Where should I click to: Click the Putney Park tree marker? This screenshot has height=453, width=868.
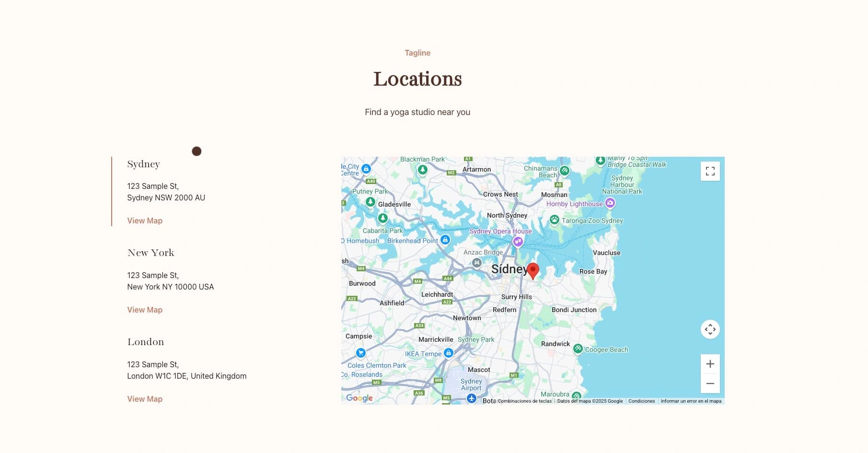(x=370, y=202)
